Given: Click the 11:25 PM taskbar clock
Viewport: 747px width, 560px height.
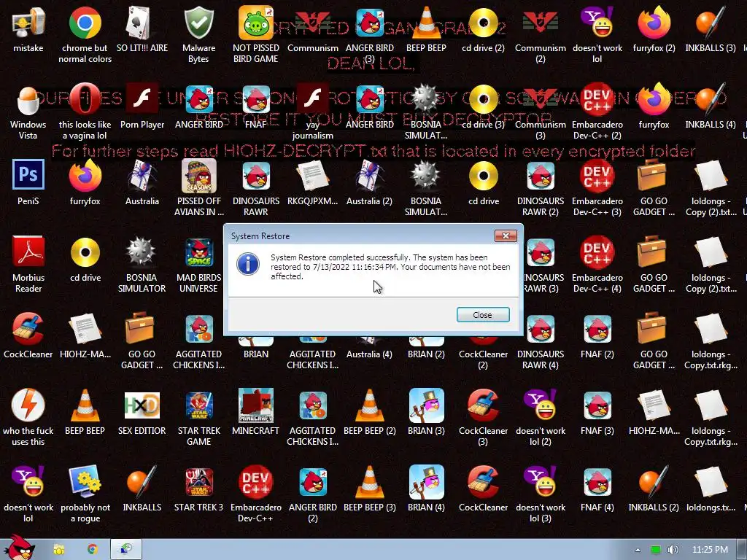Looking at the screenshot, I should tap(710, 550).
